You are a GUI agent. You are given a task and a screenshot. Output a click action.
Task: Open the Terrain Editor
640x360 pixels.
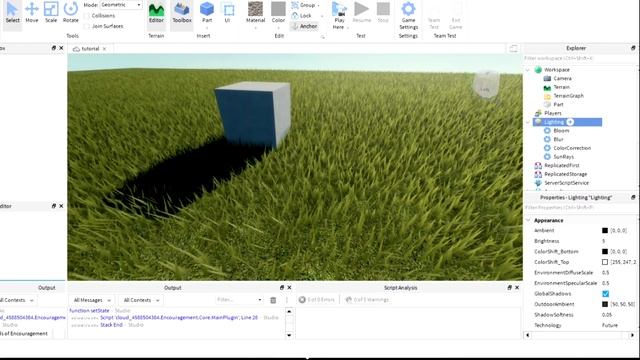point(156,13)
